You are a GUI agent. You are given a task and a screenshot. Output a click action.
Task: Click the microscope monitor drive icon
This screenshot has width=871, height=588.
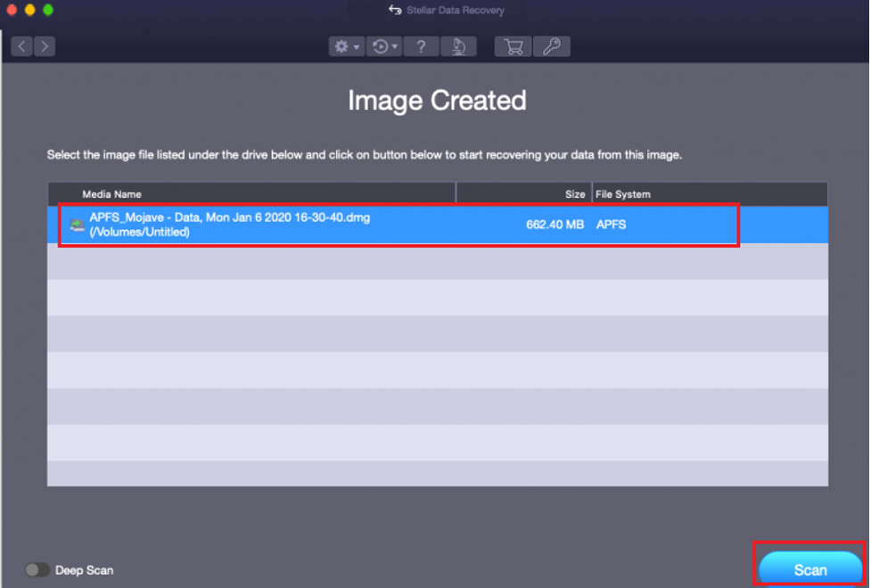(458, 46)
